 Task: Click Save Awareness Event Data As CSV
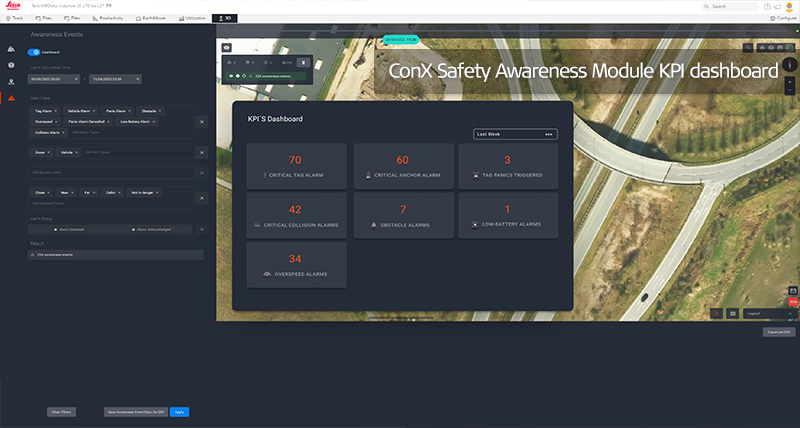tap(136, 412)
